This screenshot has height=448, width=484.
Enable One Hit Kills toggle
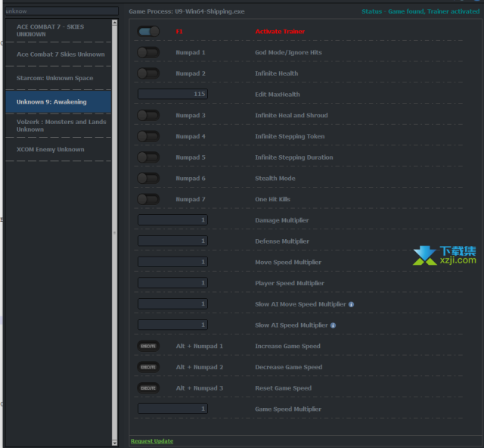click(x=148, y=199)
